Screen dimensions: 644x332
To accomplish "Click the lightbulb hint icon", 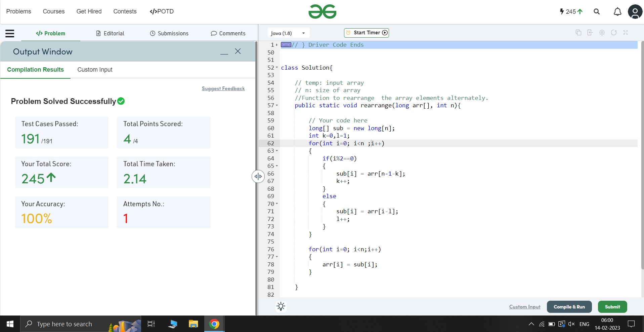I will 281,306.
